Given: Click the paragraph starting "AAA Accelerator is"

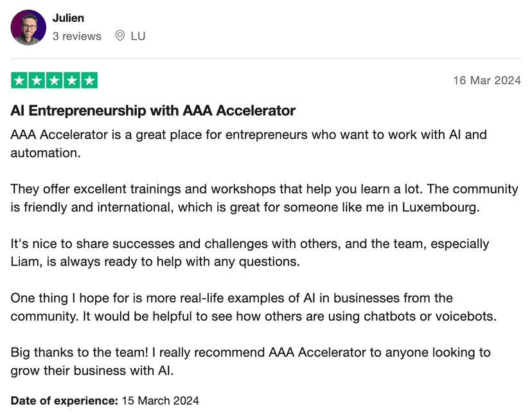Looking at the screenshot, I should pyautogui.click(x=249, y=143).
